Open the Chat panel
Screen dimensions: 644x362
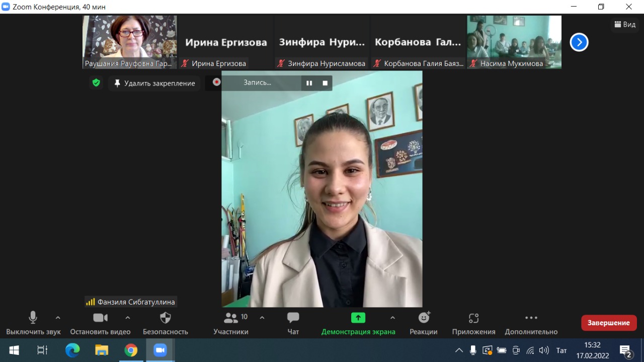[x=293, y=318]
